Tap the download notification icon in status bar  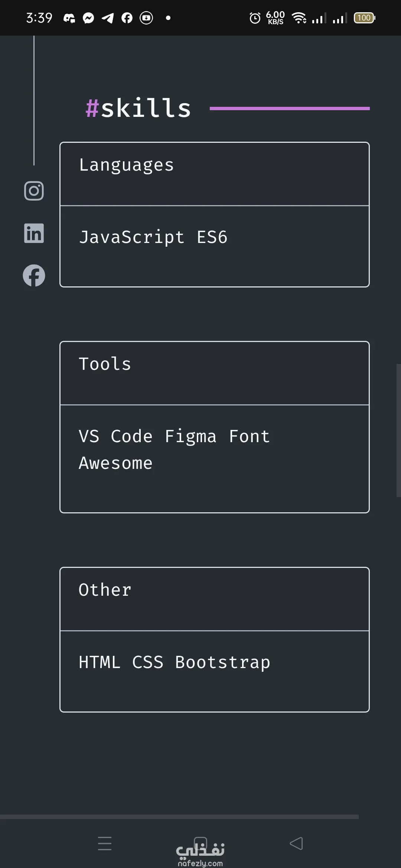[146, 18]
